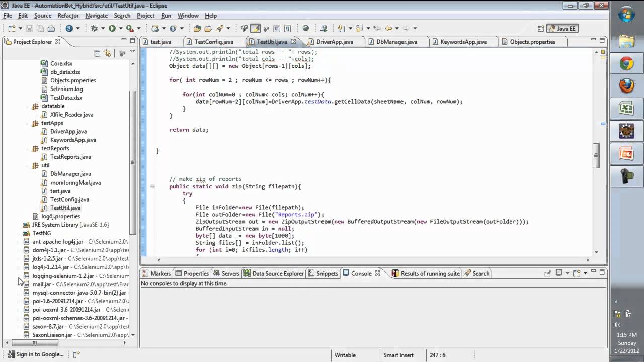Open the Refactor menu

pos(68,16)
